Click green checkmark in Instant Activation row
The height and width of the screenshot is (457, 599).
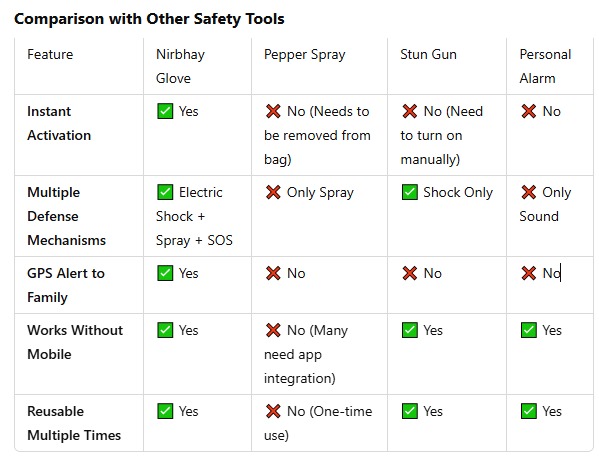tap(165, 111)
